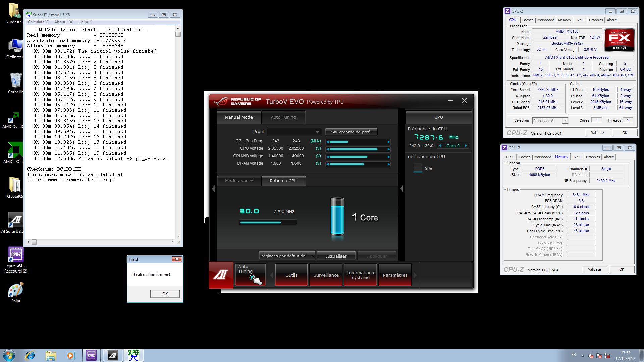Viewport: 644px width, 362px height.
Task: Increase DRAM Voltage with the right arrow
Action: pos(389,164)
